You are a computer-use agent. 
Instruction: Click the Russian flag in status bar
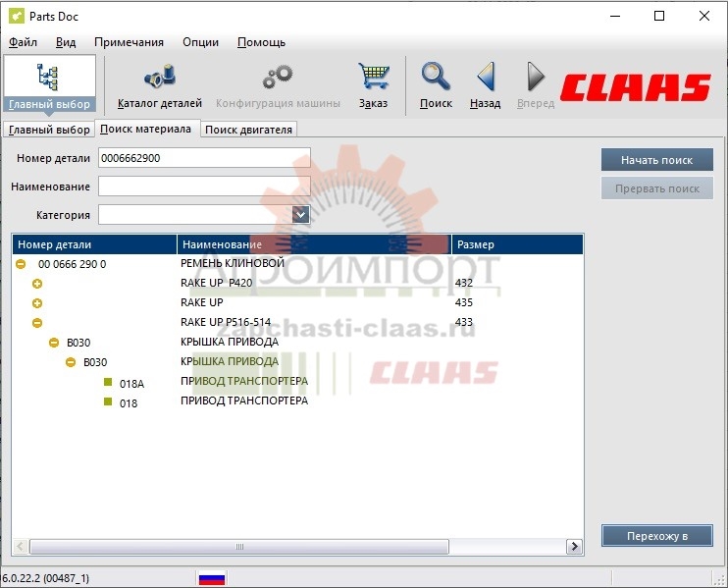tap(212, 578)
